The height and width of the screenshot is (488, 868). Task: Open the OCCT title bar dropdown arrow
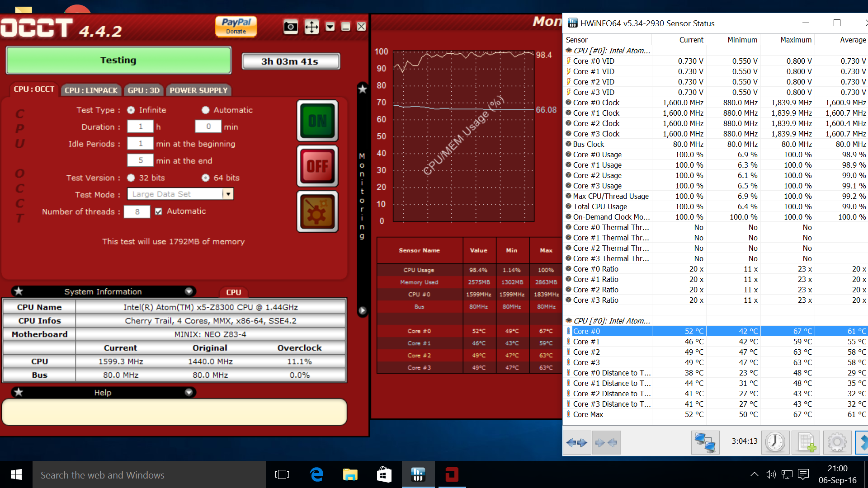(330, 27)
